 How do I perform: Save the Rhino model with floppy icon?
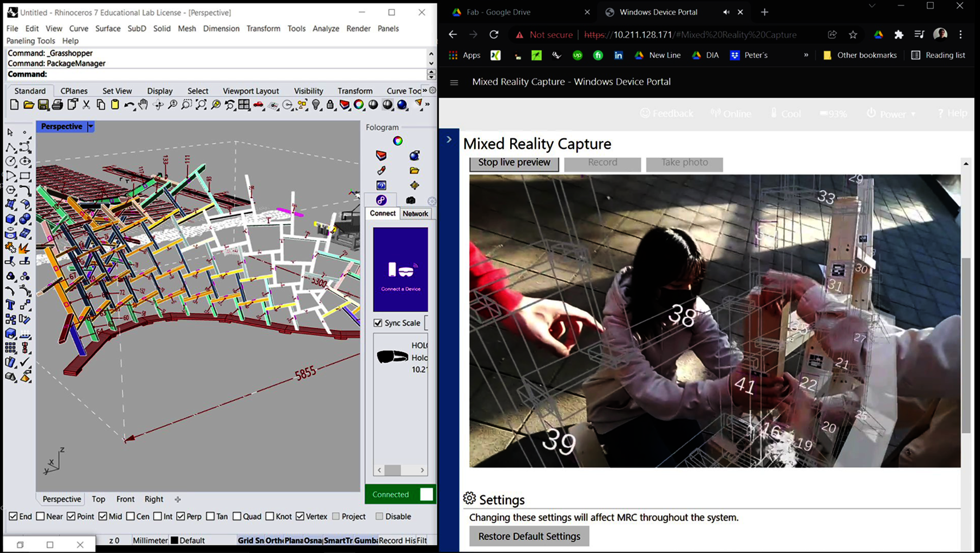click(x=43, y=105)
